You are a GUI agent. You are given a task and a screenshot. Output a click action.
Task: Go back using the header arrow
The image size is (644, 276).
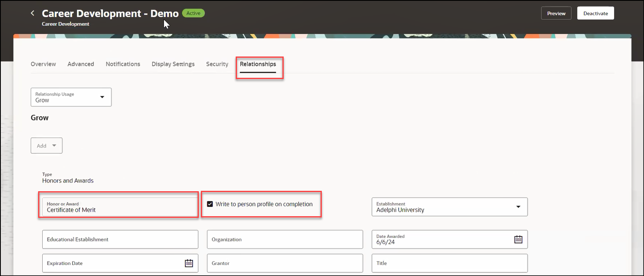(x=32, y=13)
